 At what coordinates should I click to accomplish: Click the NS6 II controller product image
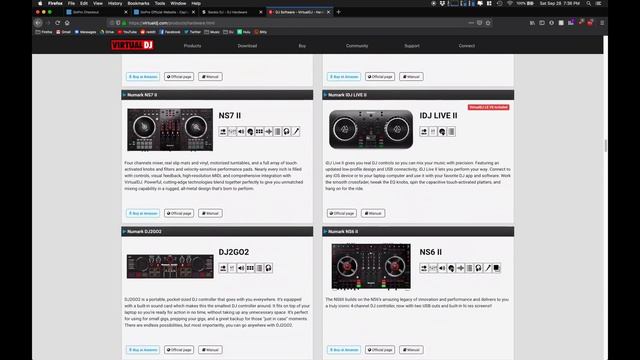coord(371,267)
